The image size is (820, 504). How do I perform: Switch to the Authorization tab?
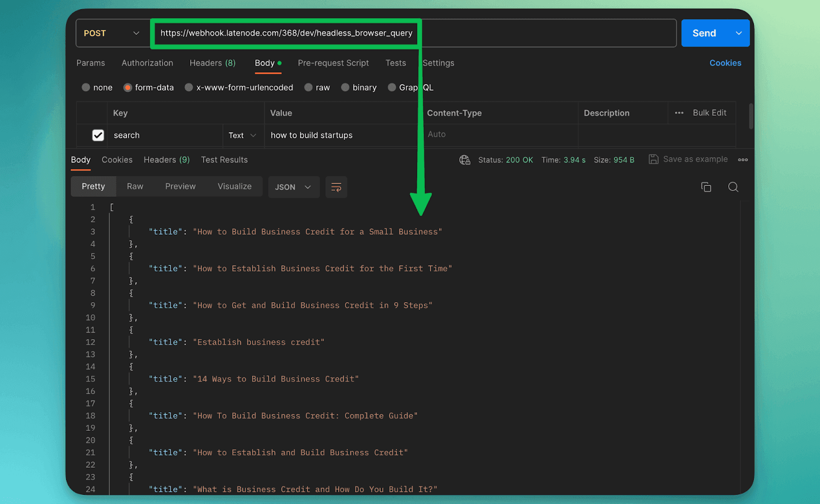(x=147, y=63)
